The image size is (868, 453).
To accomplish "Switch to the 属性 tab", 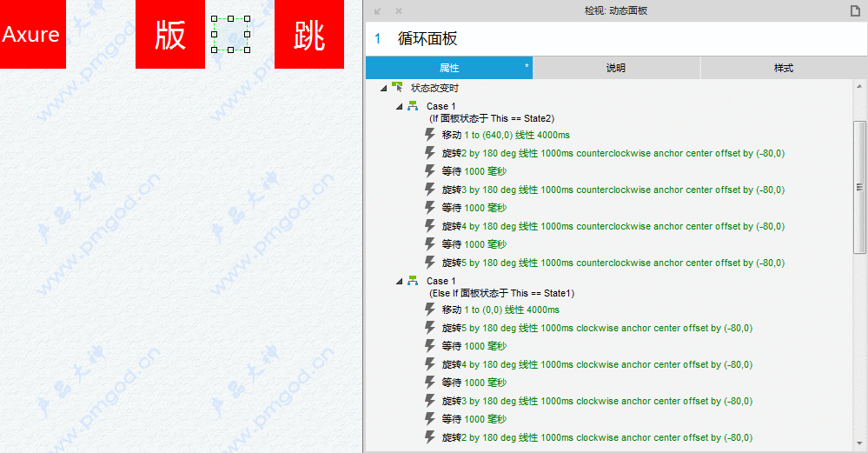I will 449,68.
